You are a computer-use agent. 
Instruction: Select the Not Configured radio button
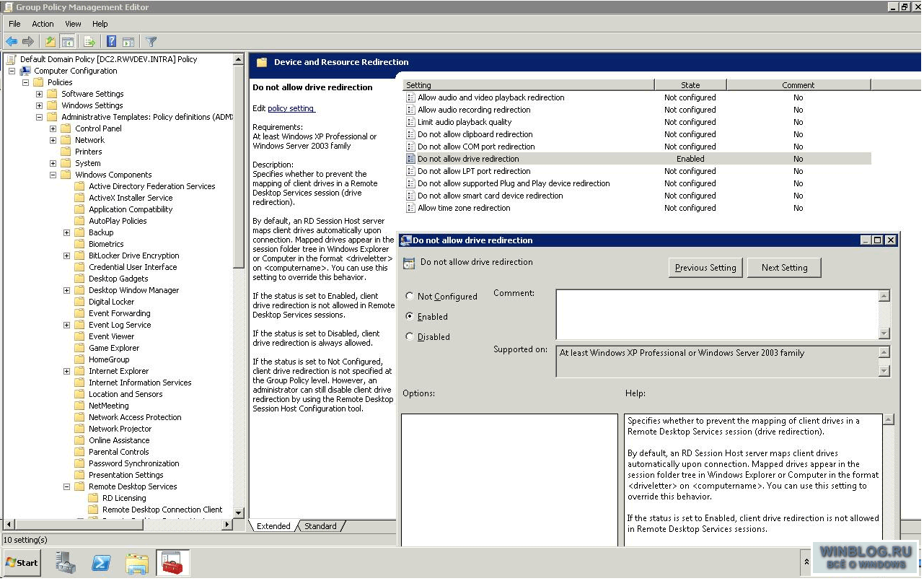[410, 296]
